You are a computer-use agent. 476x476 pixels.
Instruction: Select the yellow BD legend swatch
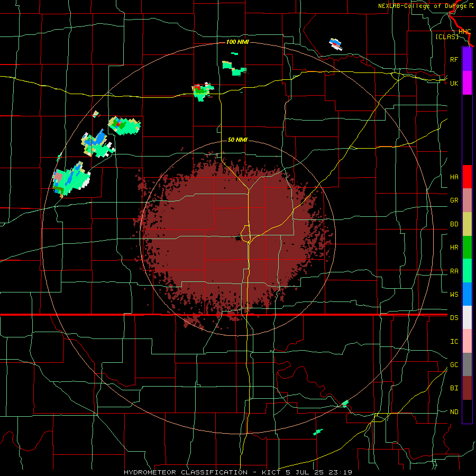click(x=467, y=224)
